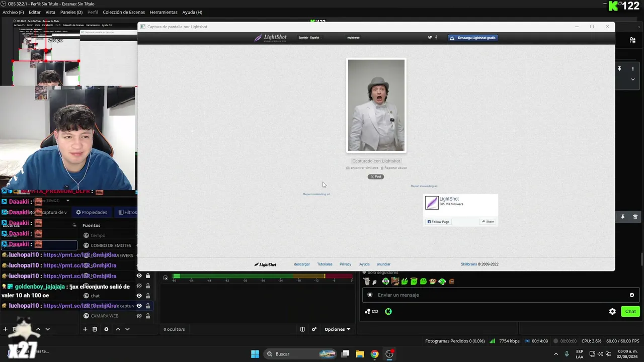Image resolution: width=644 pixels, height=362 pixels.
Task: Click Descarga Lightshot gratis button
Action: pos(473,38)
